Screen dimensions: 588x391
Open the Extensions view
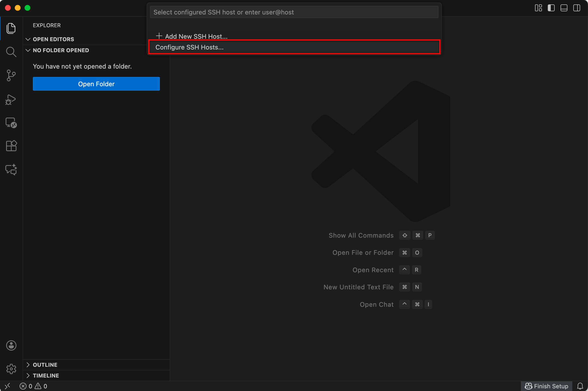pos(11,146)
